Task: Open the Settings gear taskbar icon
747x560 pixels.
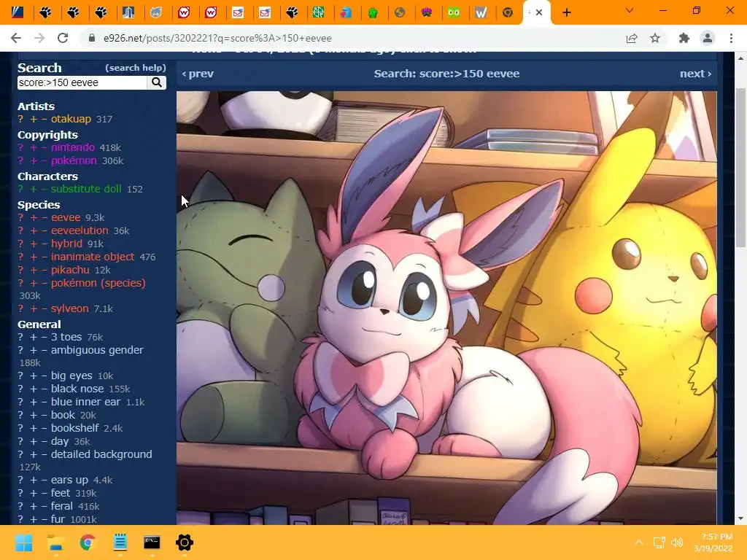Action: click(x=185, y=542)
